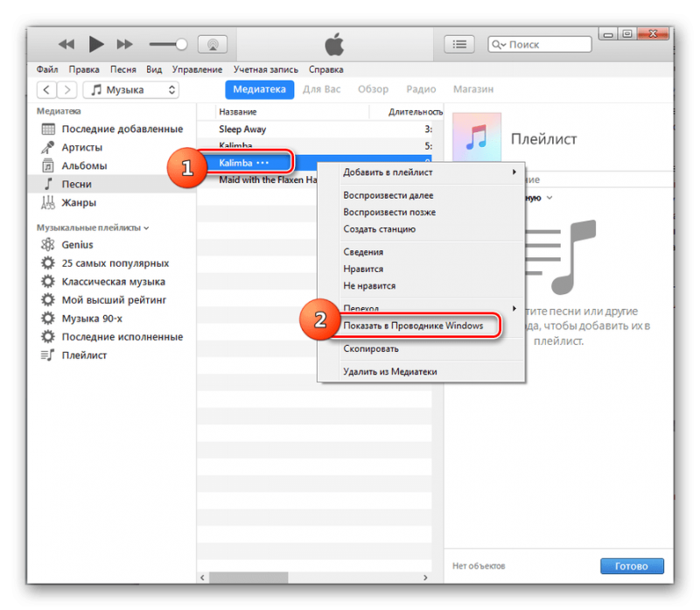Open the Музыка media type dropdown
Viewport: 700px width, 610px height.
click(131, 89)
